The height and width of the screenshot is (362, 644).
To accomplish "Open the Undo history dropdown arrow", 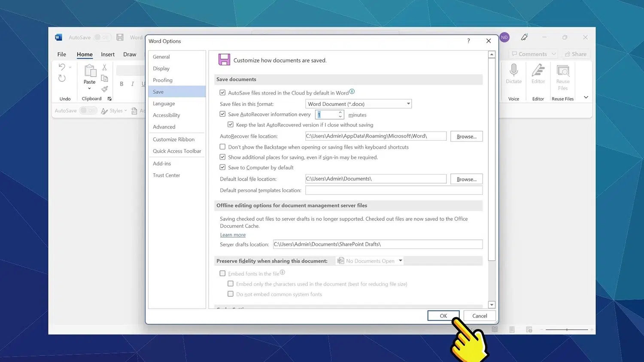I will tap(70, 67).
